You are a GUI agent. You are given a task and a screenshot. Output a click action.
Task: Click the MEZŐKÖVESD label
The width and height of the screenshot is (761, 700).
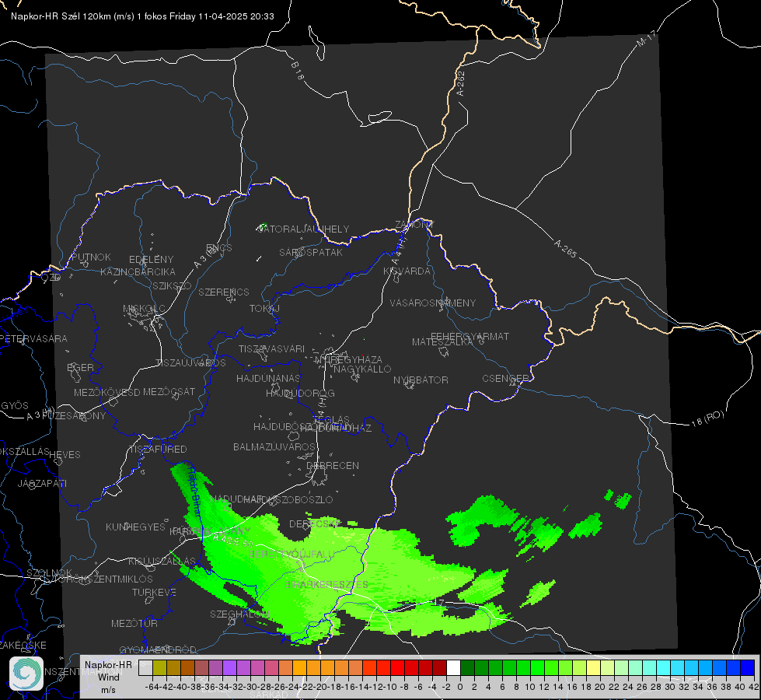click(106, 392)
